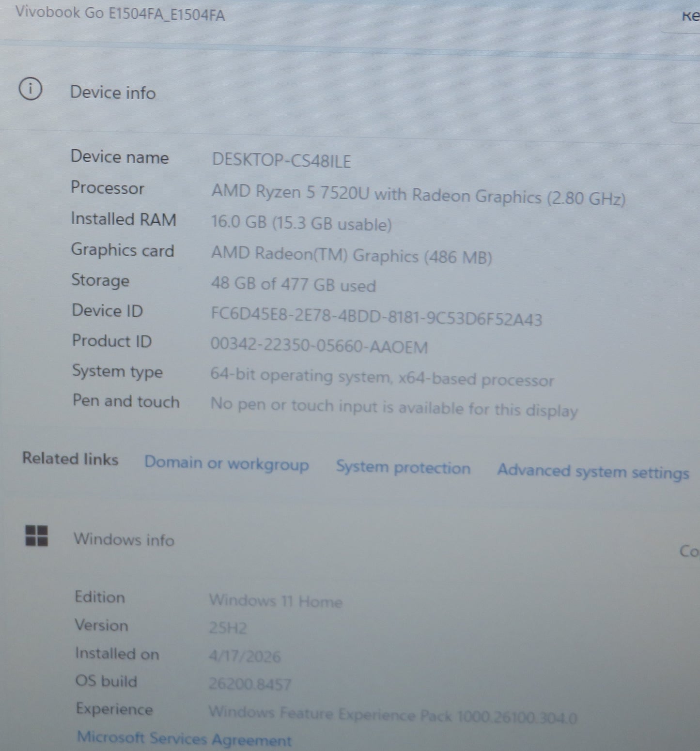
Task: Click the OS build label
Action: point(106,681)
